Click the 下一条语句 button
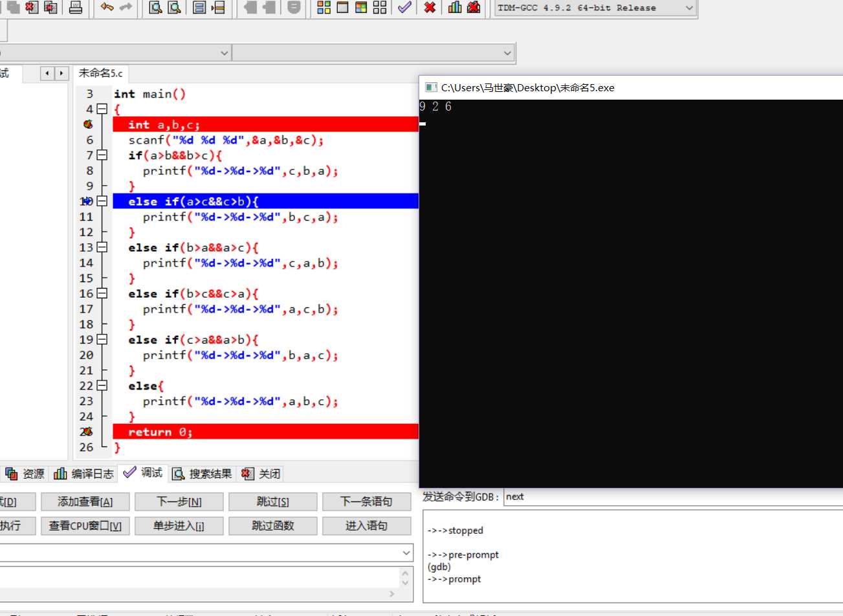Screen dimensions: 843x616 tap(367, 501)
